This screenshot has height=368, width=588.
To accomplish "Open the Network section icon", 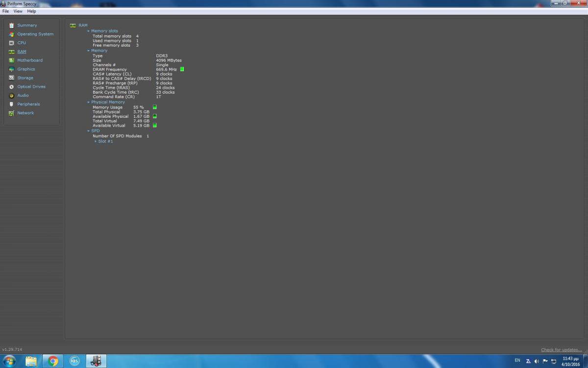I will (12, 113).
